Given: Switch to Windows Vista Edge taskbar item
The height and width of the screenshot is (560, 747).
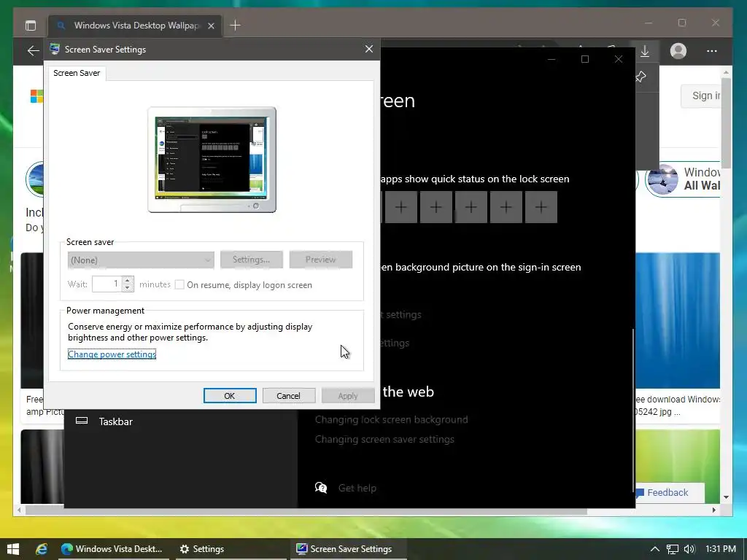Looking at the screenshot, I should [113, 549].
